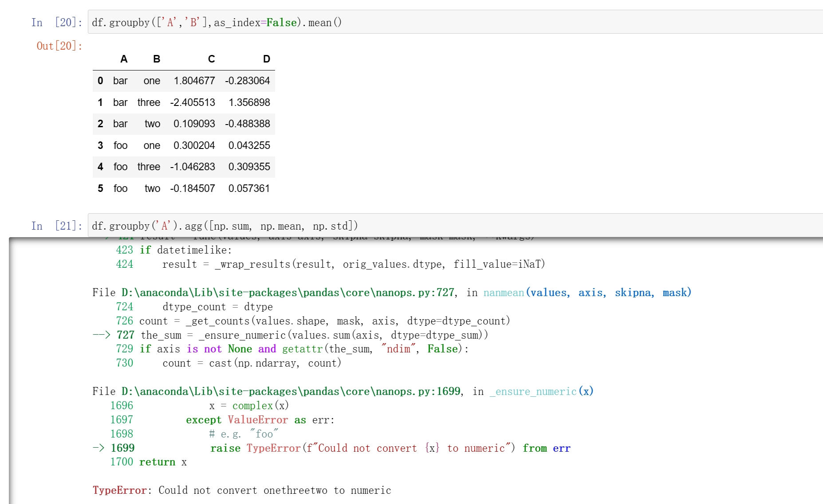
Task: Click value 0.057361 in column D
Action: pos(249,188)
